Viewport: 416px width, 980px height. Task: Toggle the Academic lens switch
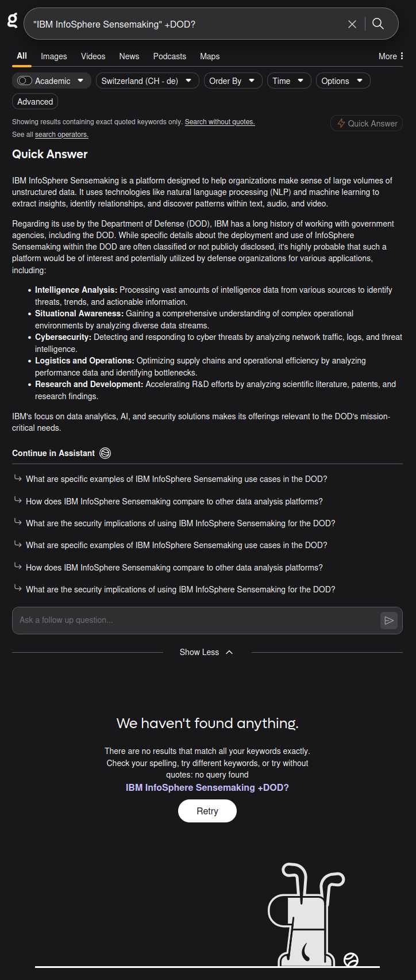25,81
